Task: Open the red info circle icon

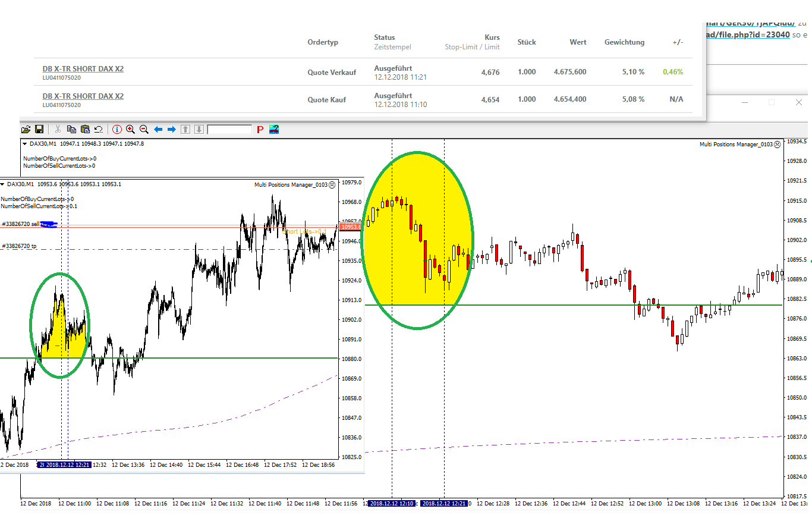Action: click(117, 129)
